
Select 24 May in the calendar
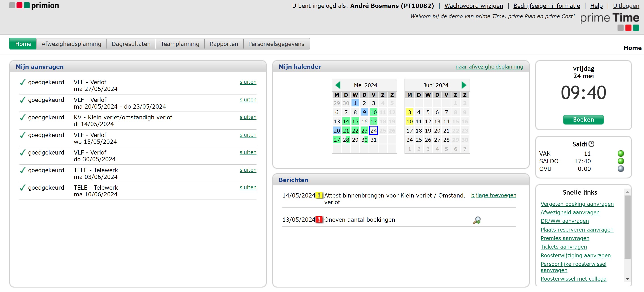(x=373, y=131)
